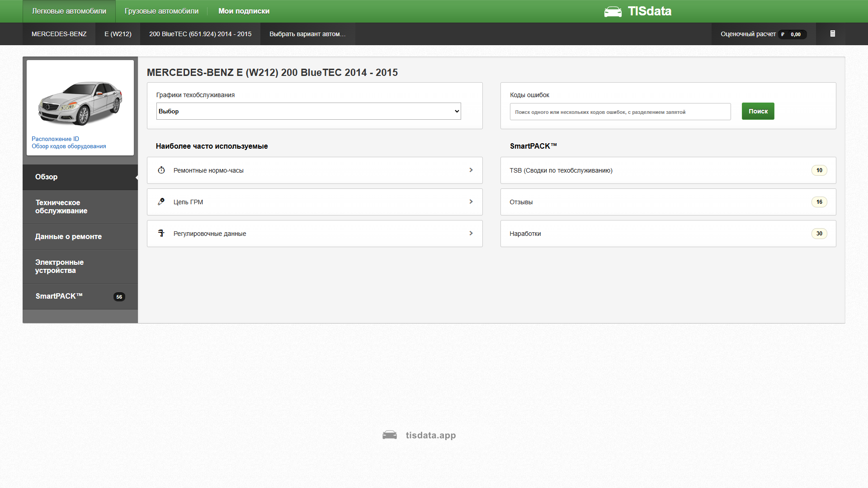This screenshot has height=488, width=868.
Task: Click the stopwatch icon for repair hours
Action: pyautogui.click(x=161, y=170)
